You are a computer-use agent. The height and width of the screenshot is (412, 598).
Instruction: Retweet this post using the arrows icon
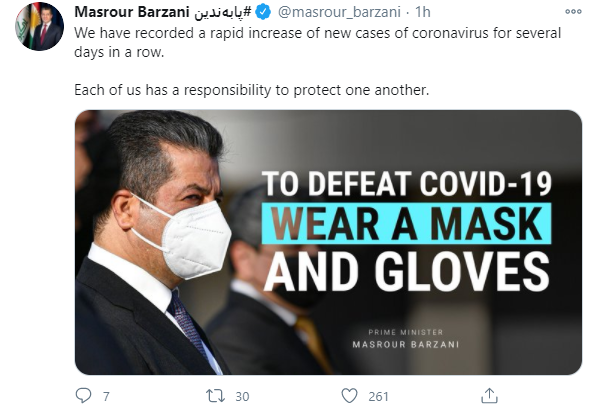click(215, 396)
